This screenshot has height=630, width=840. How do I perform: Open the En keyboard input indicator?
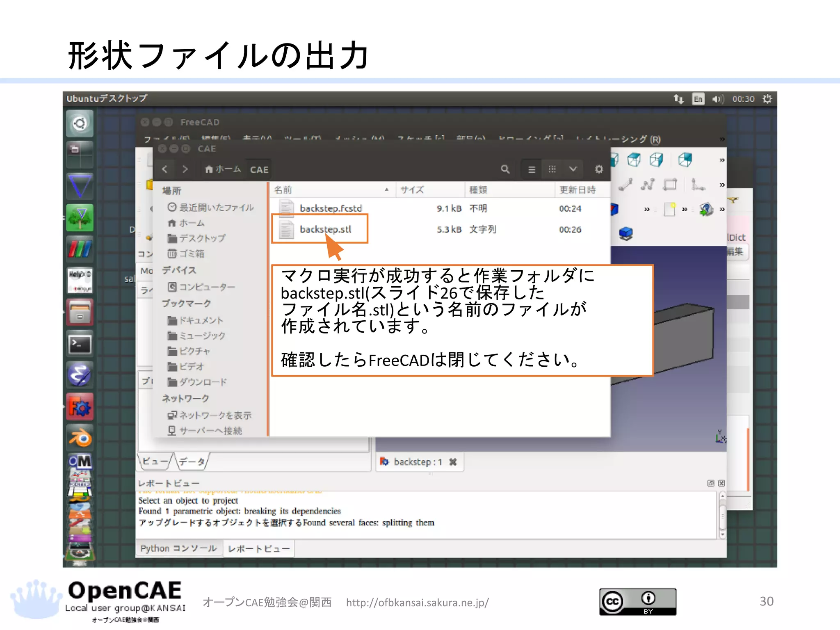click(x=698, y=99)
